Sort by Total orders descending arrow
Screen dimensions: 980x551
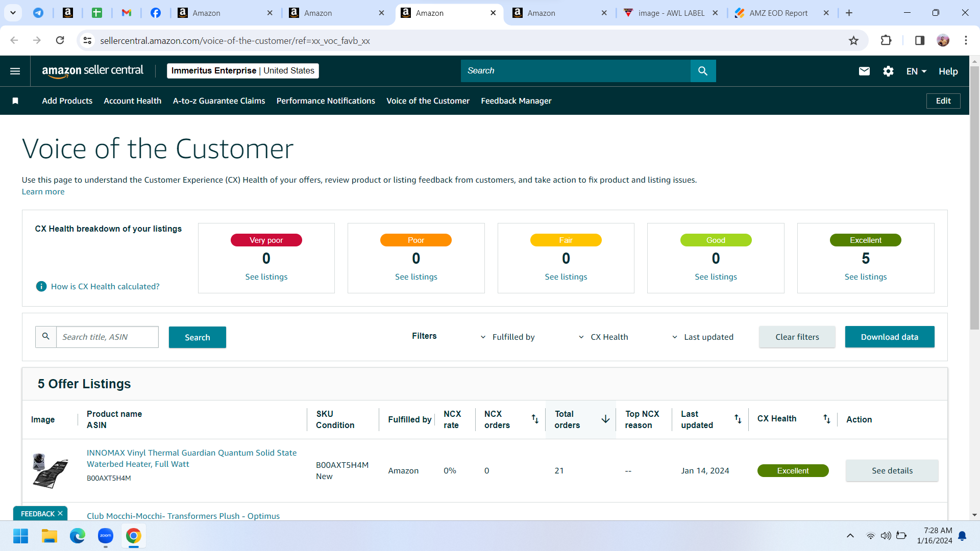tap(605, 419)
